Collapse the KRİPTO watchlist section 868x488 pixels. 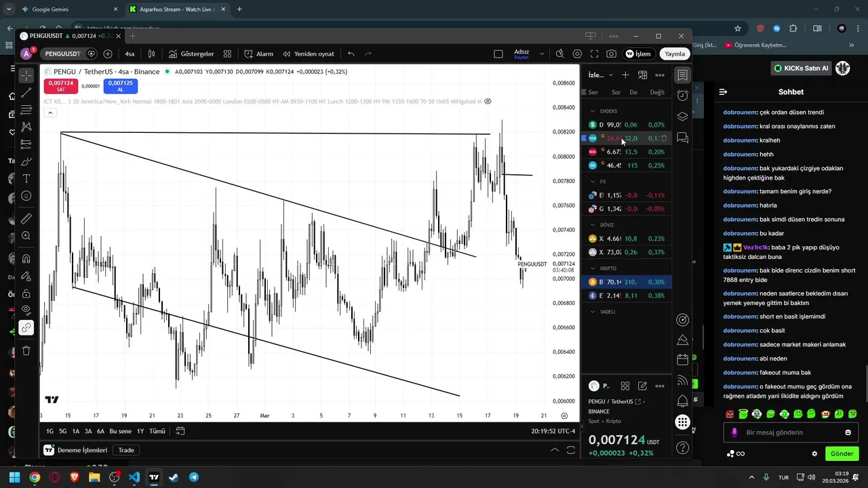(x=593, y=268)
